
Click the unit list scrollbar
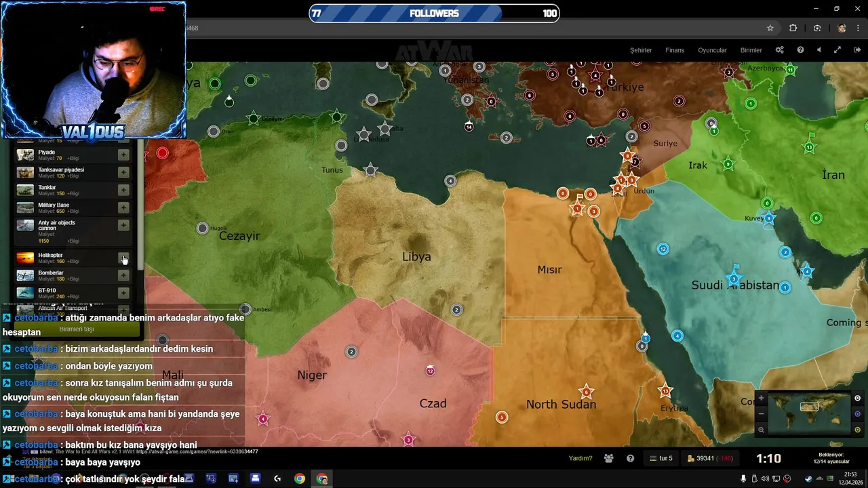tap(140, 203)
